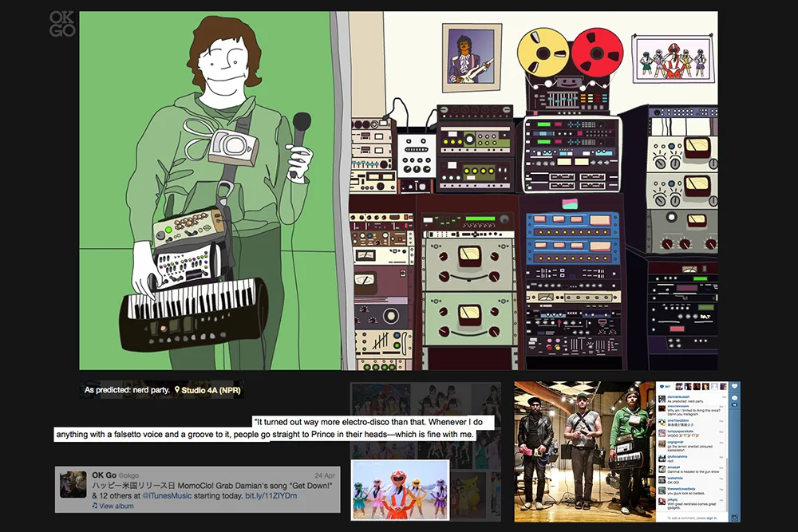
Task: Click the music note icon beside View album
Action: pyautogui.click(x=95, y=506)
